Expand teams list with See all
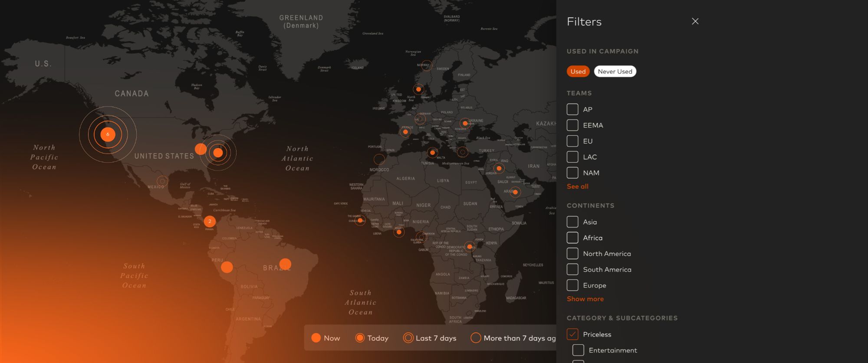The height and width of the screenshot is (363, 868). [577, 186]
